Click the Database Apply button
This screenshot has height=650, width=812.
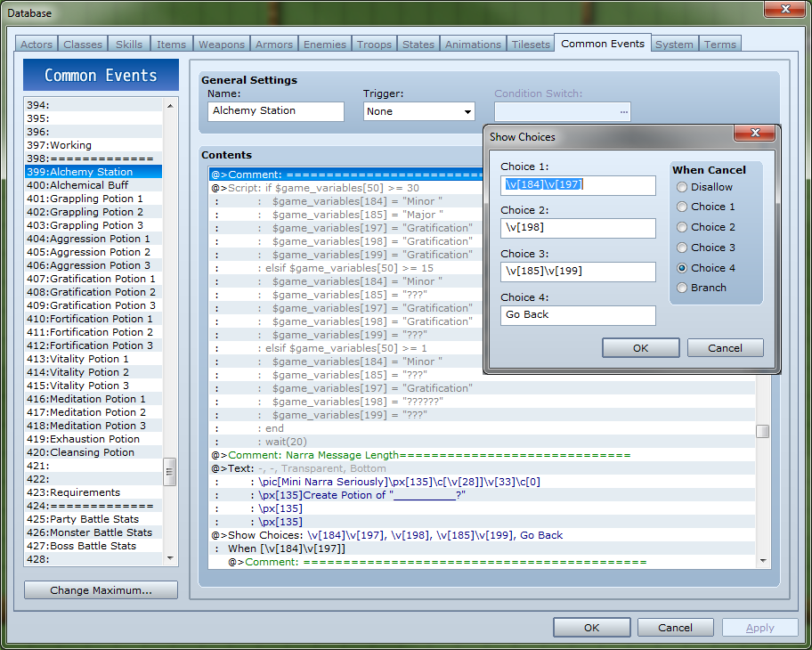pyautogui.click(x=760, y=628)
